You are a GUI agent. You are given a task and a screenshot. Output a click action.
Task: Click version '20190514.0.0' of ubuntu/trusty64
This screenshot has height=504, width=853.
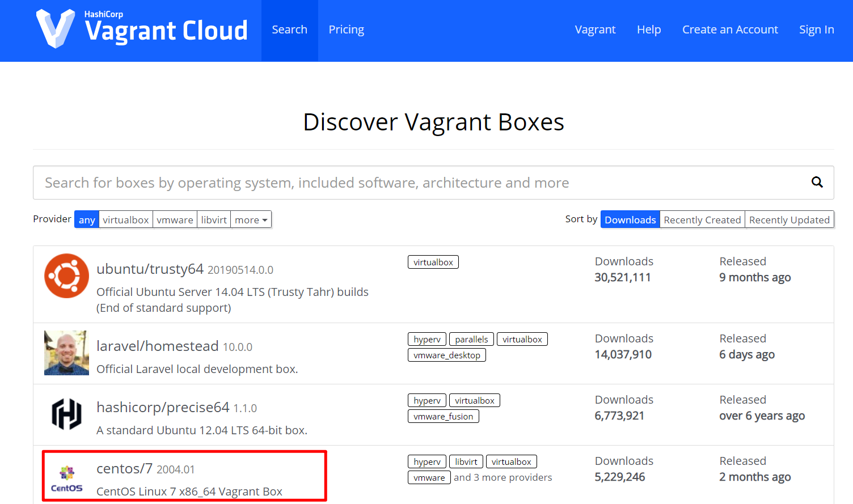pyautogui.click(x=240, y=270)
